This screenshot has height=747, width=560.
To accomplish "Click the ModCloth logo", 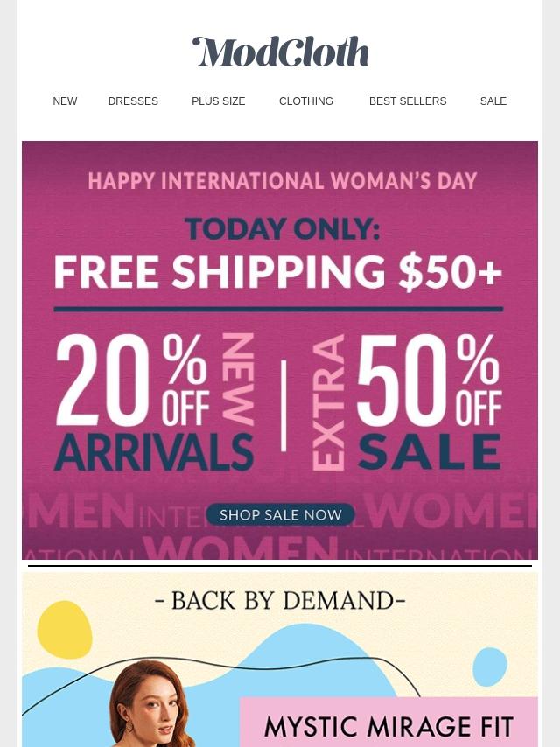I will (x=280, y=52).
